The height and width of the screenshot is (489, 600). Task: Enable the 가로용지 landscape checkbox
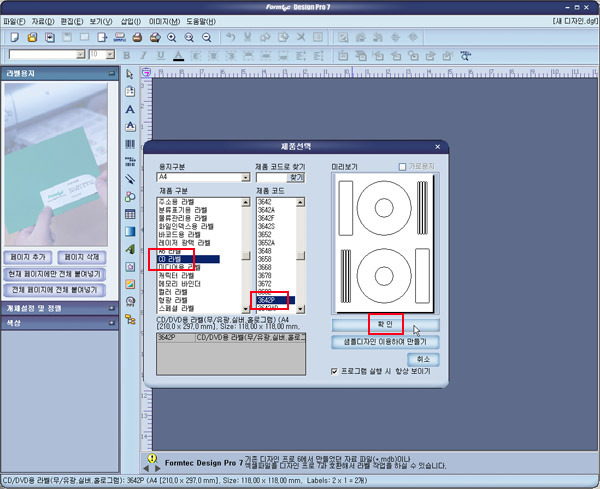pyautogui.click(x=402, y=167)
